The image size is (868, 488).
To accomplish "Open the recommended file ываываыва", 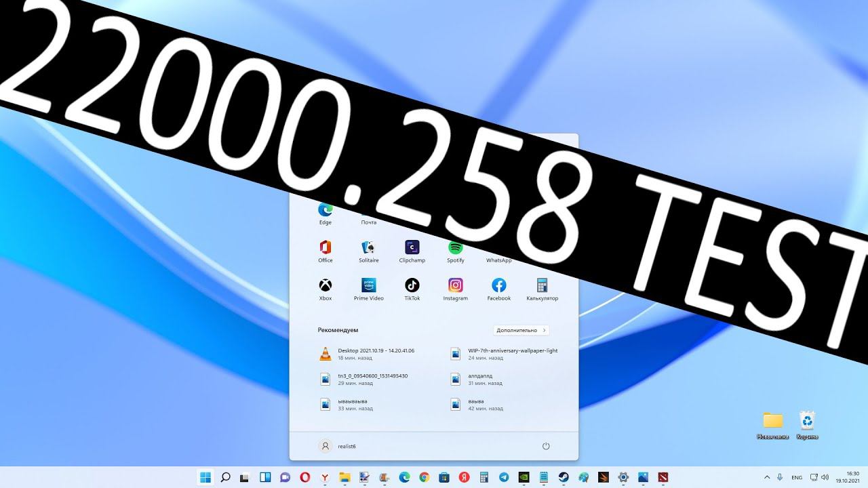I will 347,404.
